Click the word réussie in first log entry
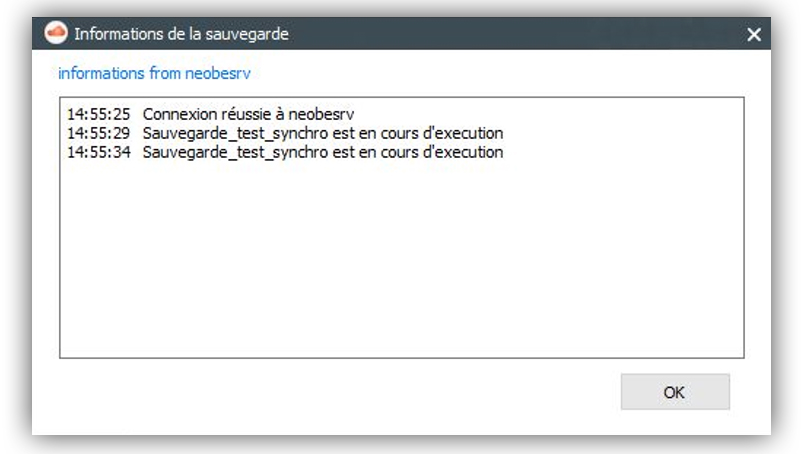The image size is (804, 454). tap(244, 114)
